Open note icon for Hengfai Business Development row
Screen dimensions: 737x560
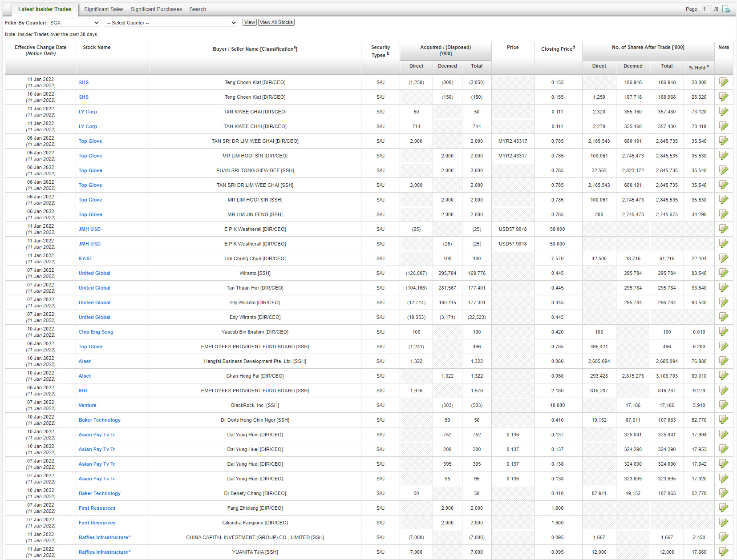click(x=724, y=361)
